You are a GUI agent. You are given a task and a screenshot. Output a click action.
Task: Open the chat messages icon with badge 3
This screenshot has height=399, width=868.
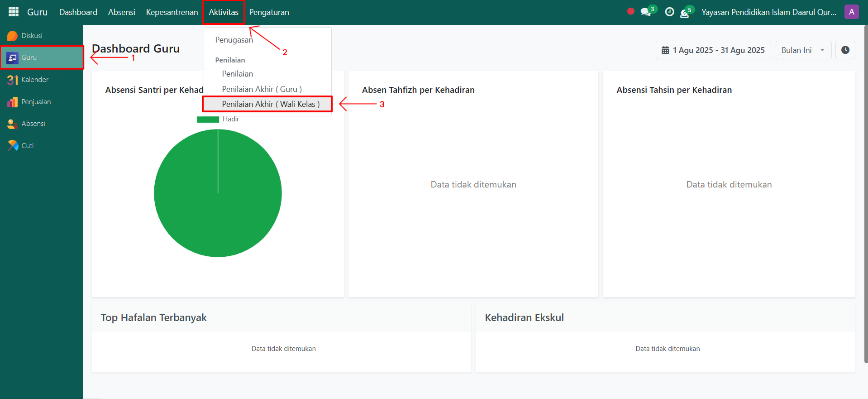click(x=646, y=12)
